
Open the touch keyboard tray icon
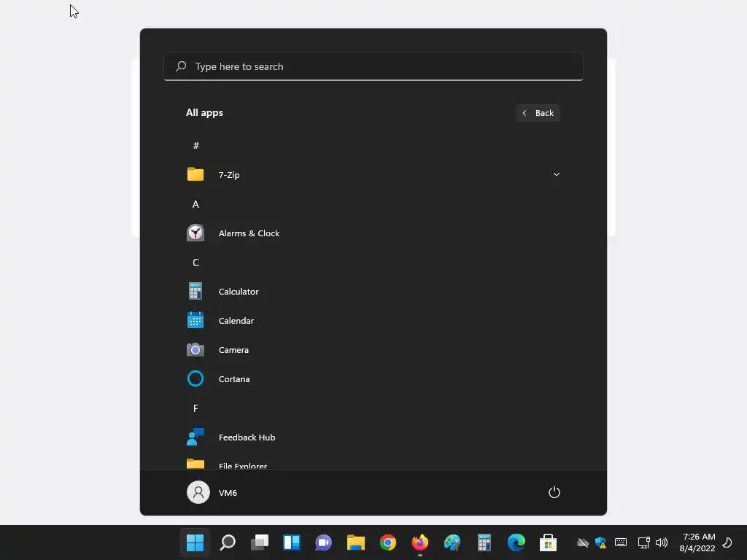pos(621,542)
